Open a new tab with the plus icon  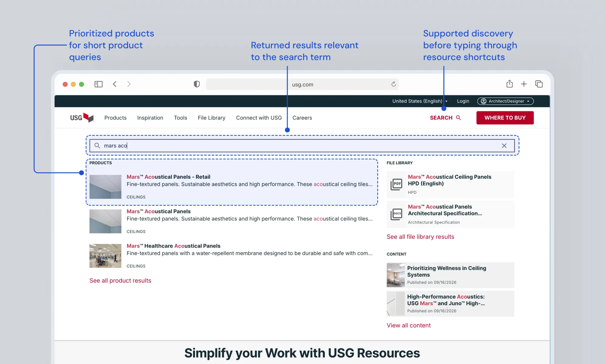coord(524,84)
